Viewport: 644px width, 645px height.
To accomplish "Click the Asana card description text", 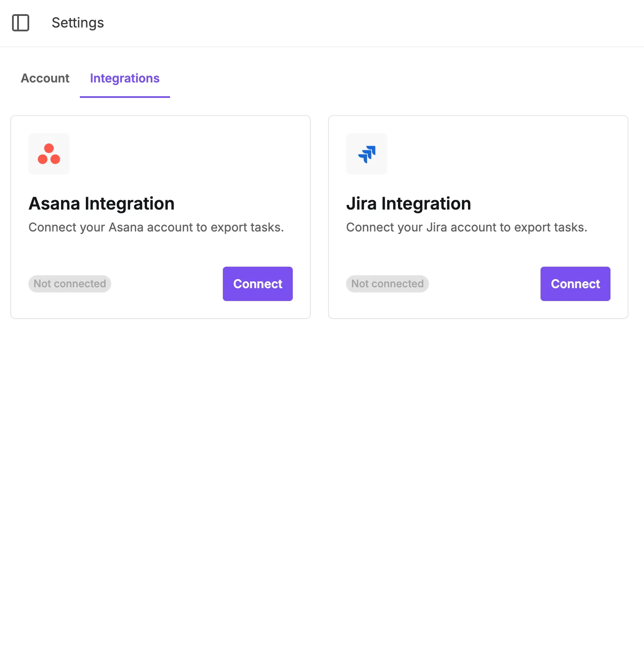I will [x=156, y=227].
